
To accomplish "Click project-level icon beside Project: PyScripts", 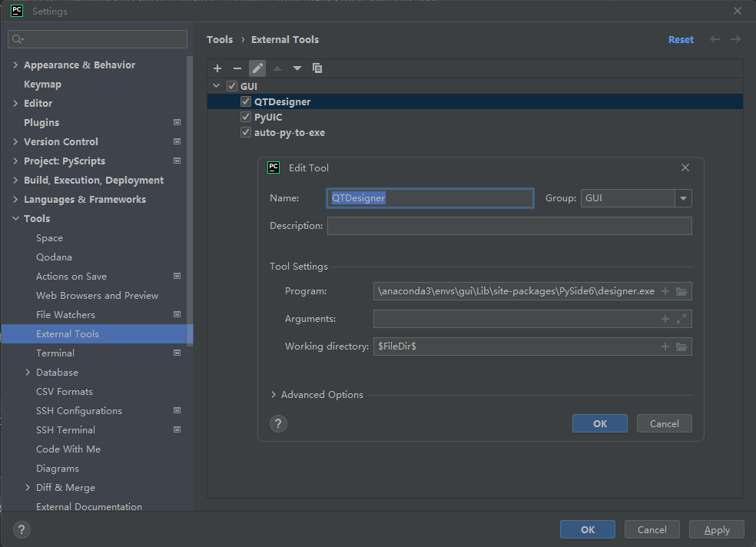I will click(x=177, y=161).
